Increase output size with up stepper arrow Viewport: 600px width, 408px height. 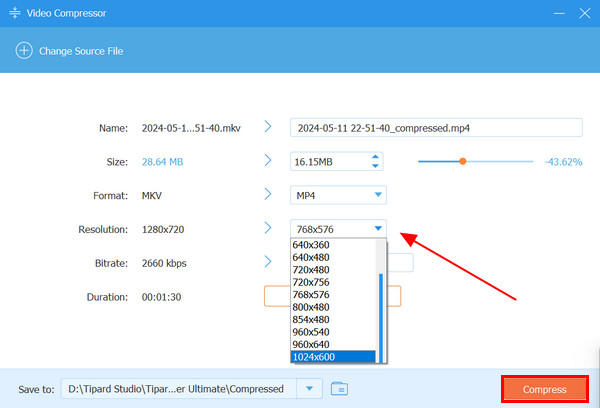tap(375, 157)
